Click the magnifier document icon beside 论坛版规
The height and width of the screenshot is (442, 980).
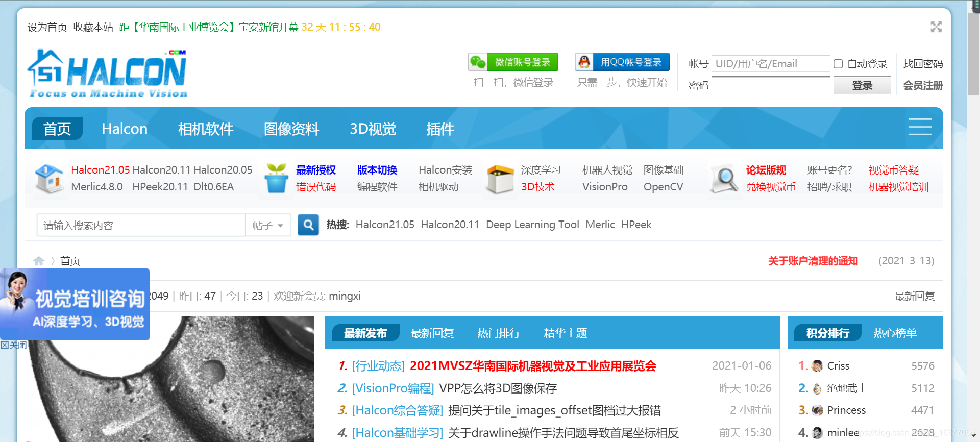(x=724, y=179)
